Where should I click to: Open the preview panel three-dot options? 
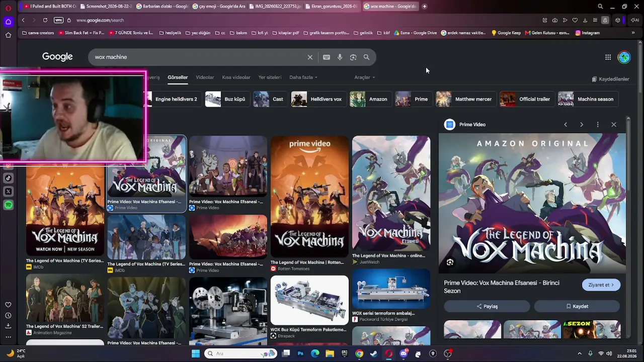[x=598, y=125]
